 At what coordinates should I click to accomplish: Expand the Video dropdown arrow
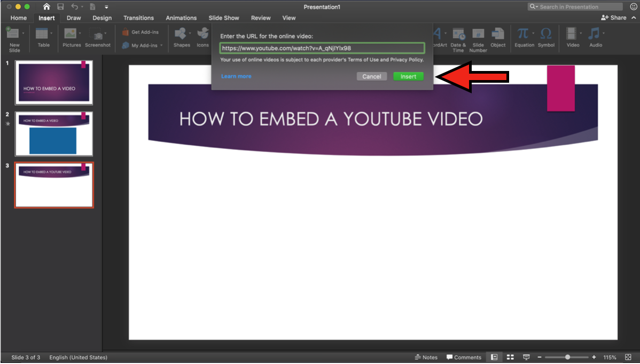pyautogui.click(x=581, y=33)
